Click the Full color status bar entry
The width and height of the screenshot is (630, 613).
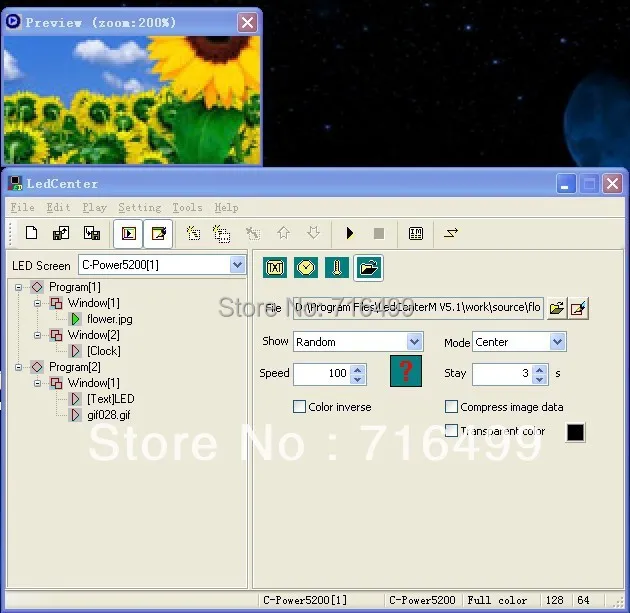click(497, 600)
